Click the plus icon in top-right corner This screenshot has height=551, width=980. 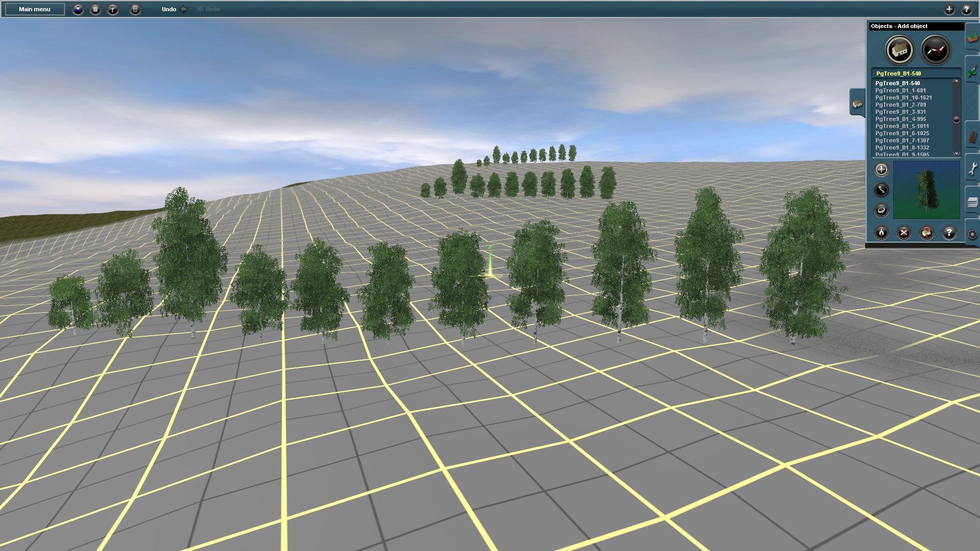click(949, 9)
